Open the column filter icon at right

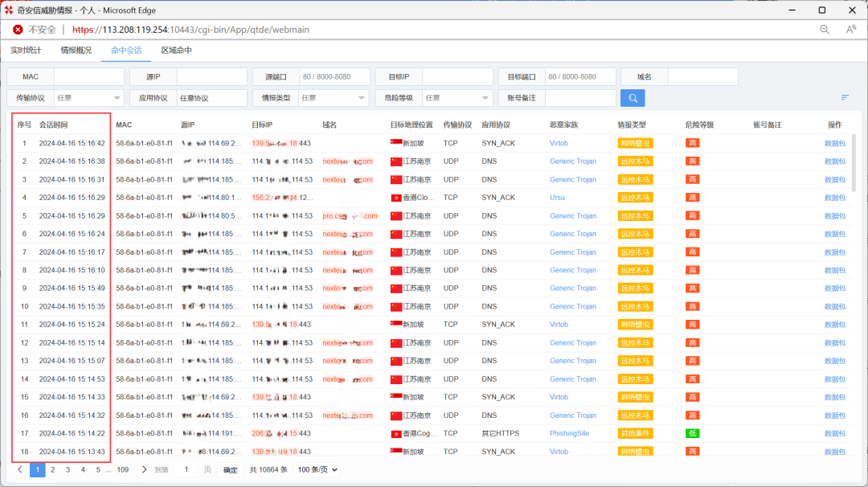click(x=845, y=97)
